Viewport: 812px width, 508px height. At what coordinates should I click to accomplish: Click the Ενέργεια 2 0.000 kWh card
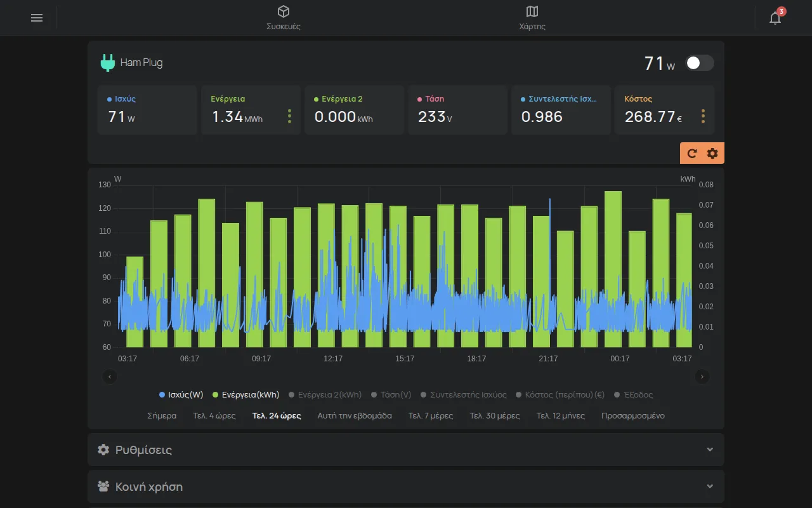point(354,110)
